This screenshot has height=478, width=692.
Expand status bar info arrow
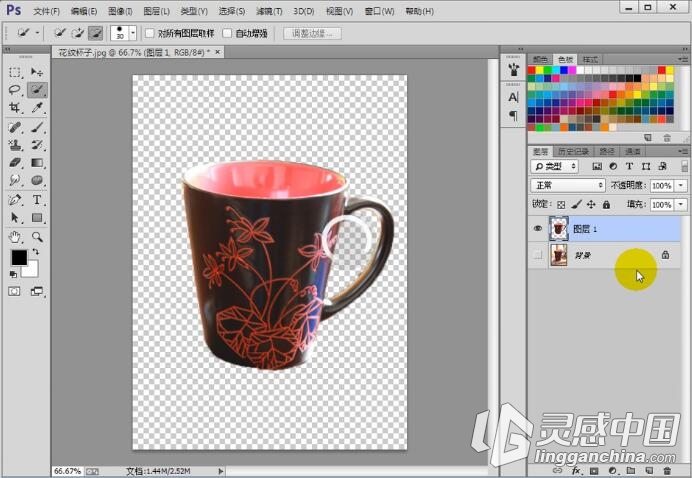point(221,471)
